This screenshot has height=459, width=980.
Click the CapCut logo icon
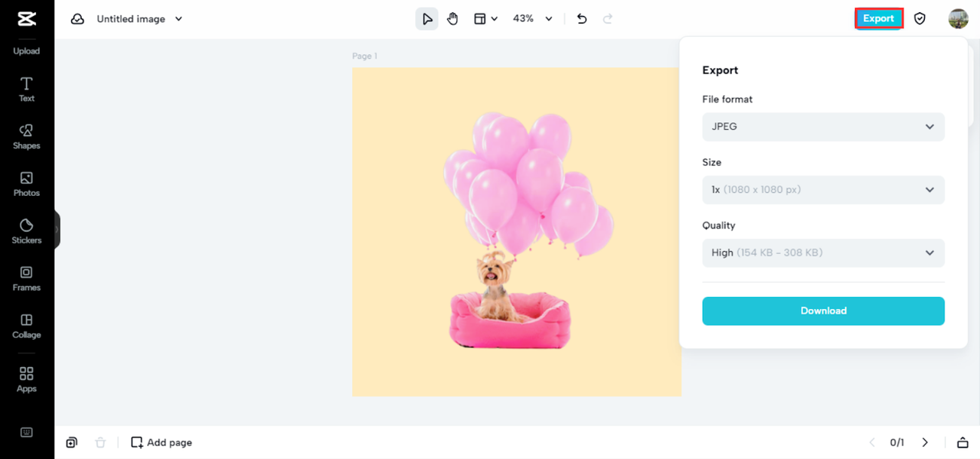pos(27,18)
